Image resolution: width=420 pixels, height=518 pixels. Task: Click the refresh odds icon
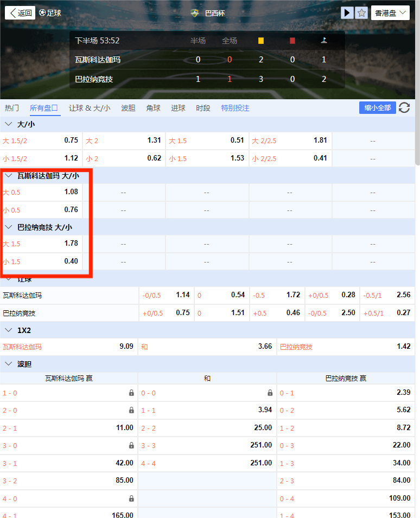coord(404,107)
